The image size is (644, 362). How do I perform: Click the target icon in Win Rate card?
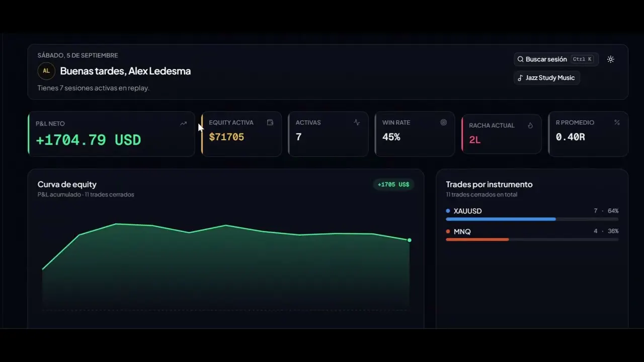pos(443,122)
